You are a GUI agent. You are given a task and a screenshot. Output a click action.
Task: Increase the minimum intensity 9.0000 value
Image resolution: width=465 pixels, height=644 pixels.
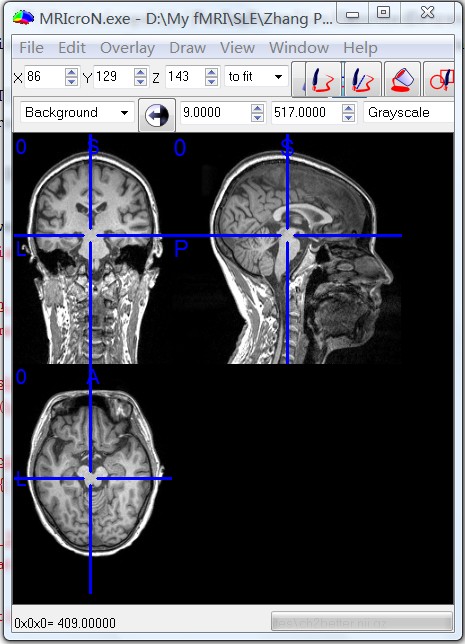pyautogui.click(x=257, y=109)
